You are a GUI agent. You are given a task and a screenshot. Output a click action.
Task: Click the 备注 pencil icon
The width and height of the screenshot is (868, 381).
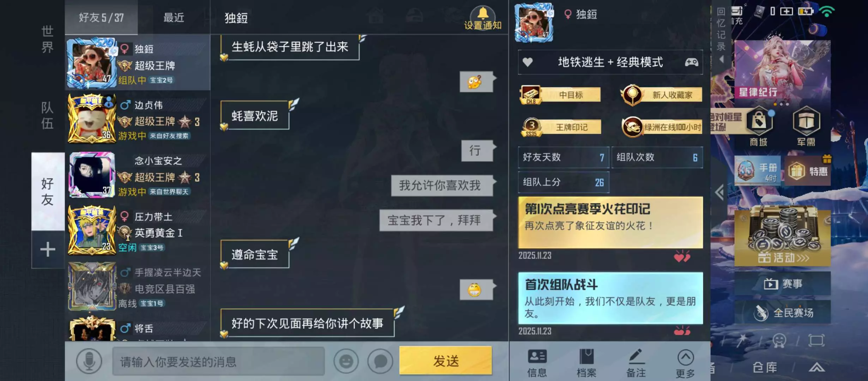click(636, 357)
